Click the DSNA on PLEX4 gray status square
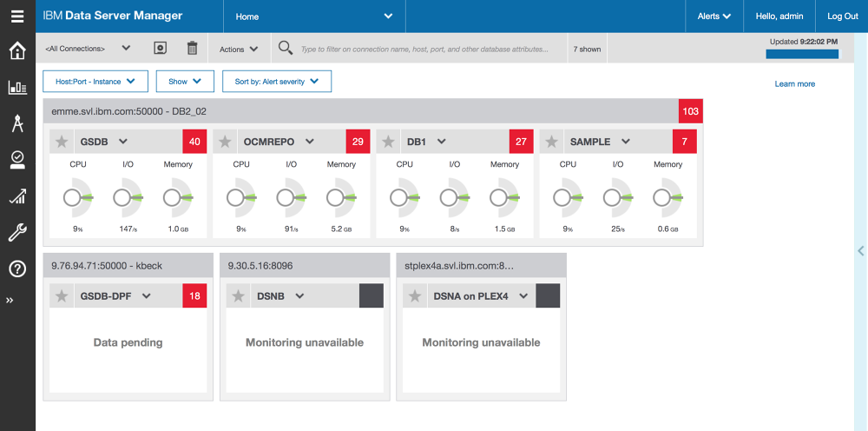Viewport: 868px width, 431px height. 548,295
